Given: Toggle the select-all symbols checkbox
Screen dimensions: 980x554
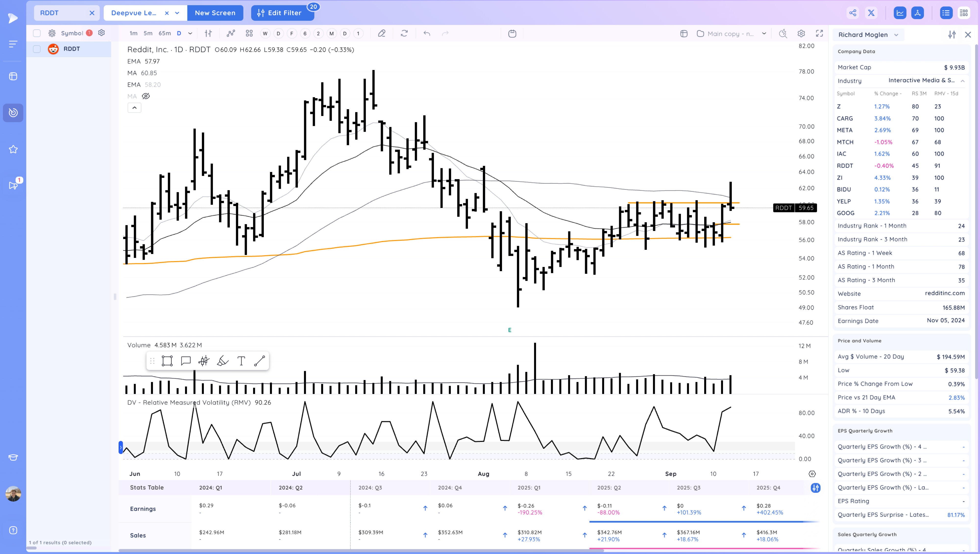Looking at the screenshot, I should [x=37, y=33].
